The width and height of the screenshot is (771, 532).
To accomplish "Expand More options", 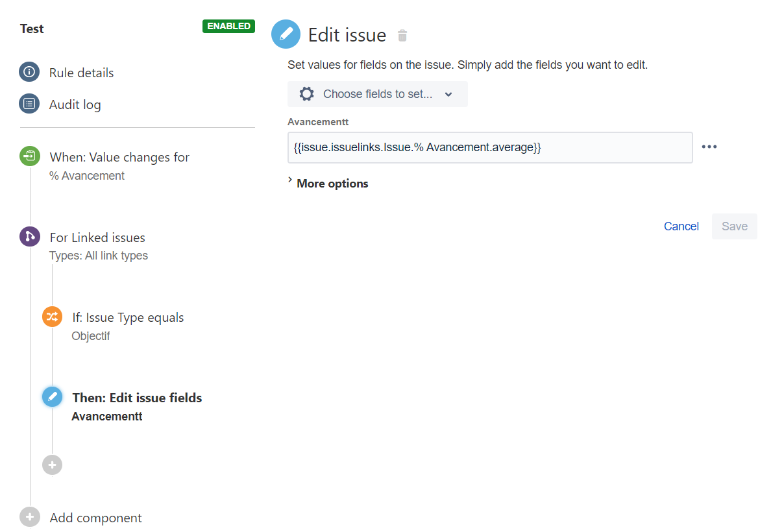I will 328,184.
